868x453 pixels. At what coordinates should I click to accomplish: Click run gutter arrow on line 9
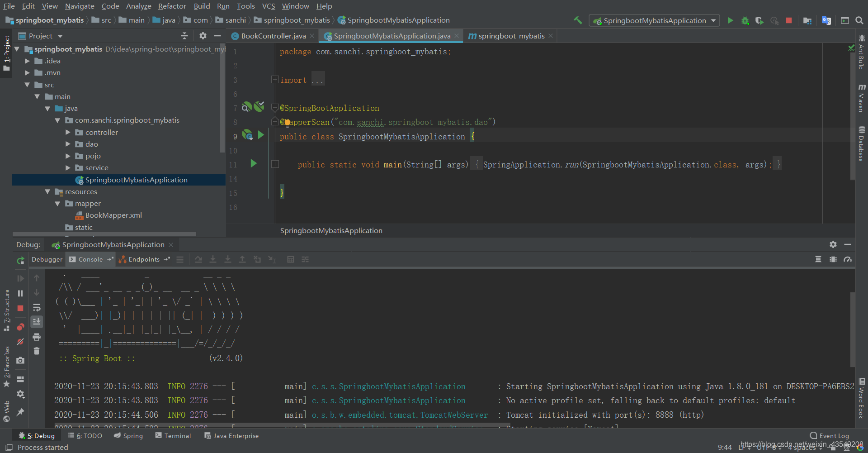[x=261, y=135]
